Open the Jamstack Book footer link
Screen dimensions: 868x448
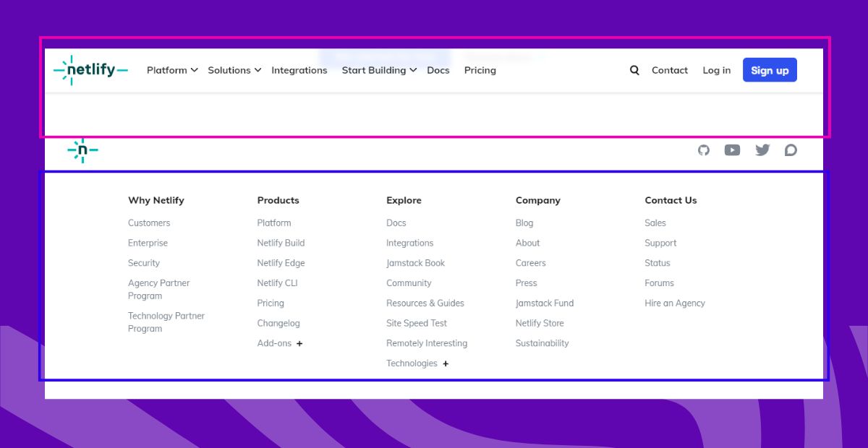[x=415, y=263]
